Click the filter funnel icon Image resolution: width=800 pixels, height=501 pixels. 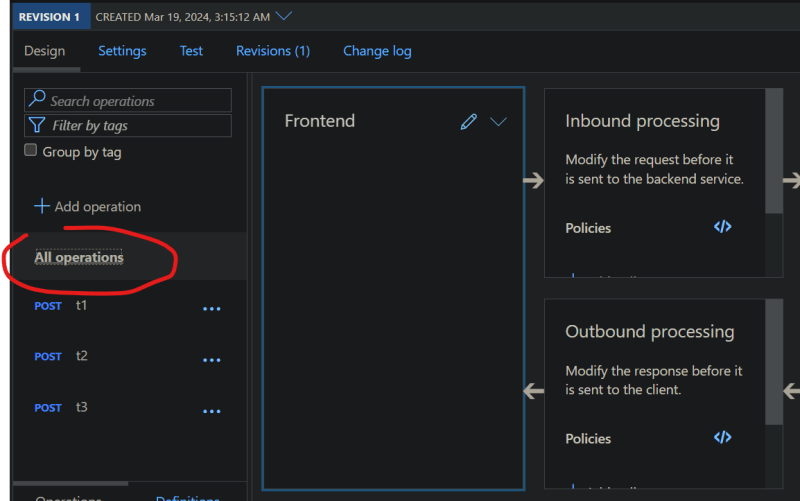pos(37,125)
